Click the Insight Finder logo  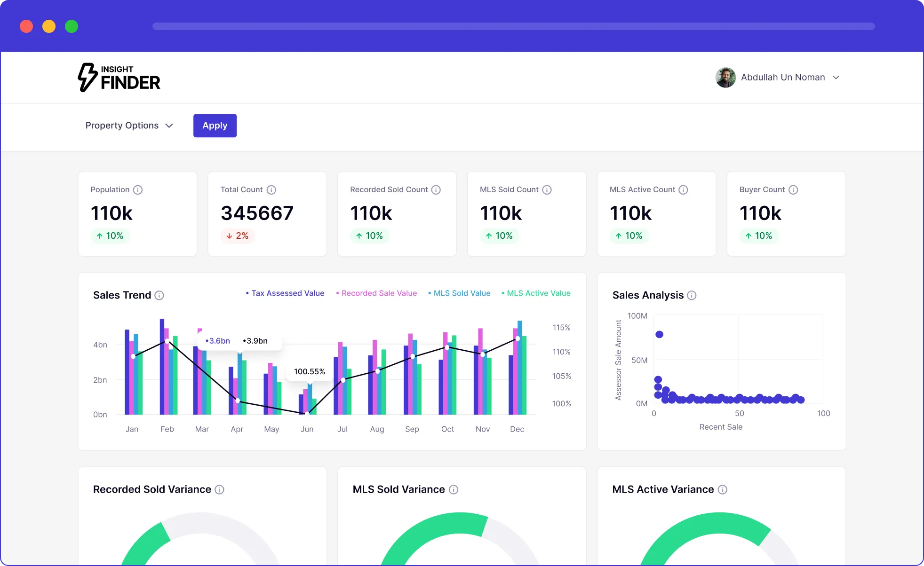point(119,78)
